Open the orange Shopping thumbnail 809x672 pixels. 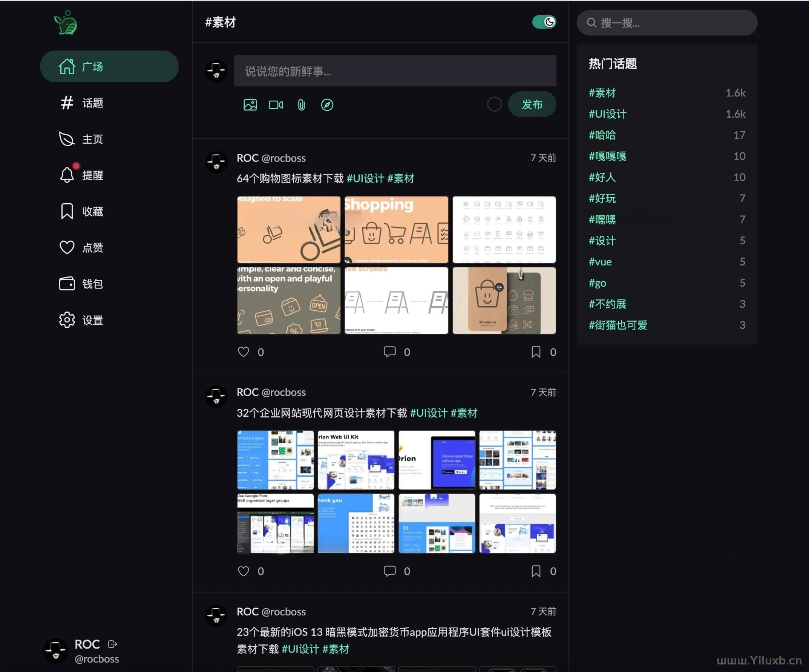click(397, 230)
